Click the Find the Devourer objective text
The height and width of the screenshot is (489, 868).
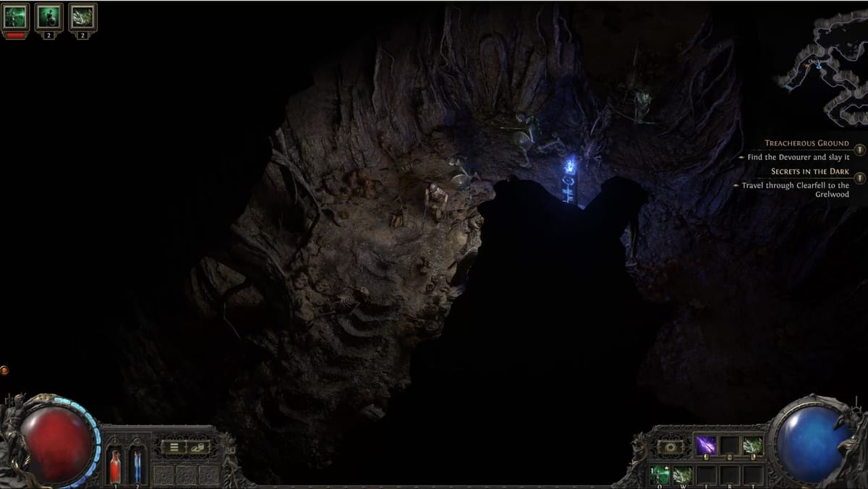[x=798, y=158]
